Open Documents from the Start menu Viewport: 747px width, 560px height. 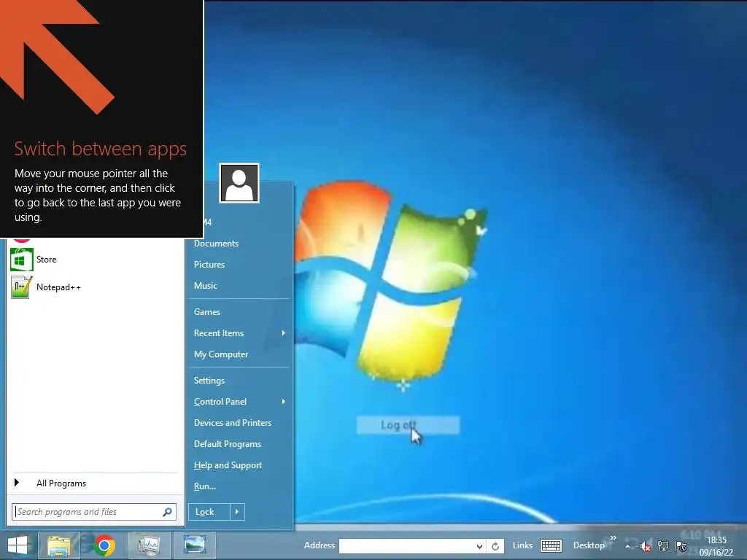click(x=216, y=244)
